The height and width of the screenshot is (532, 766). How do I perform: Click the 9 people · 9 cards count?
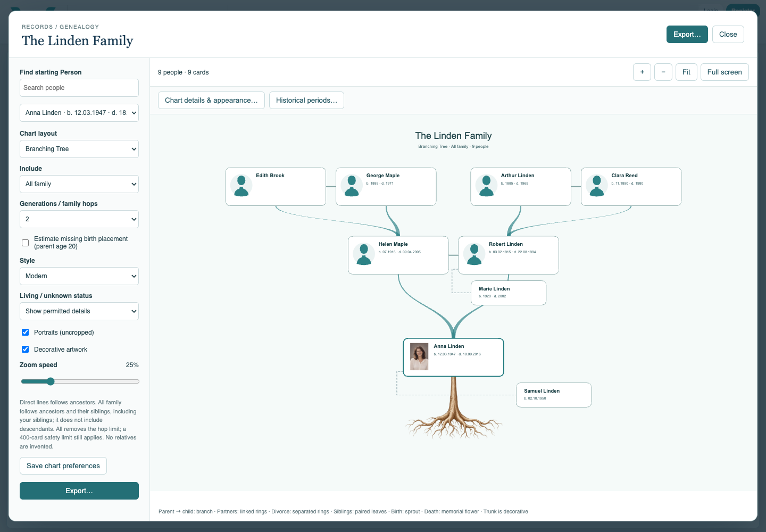[x=183, y=72]
